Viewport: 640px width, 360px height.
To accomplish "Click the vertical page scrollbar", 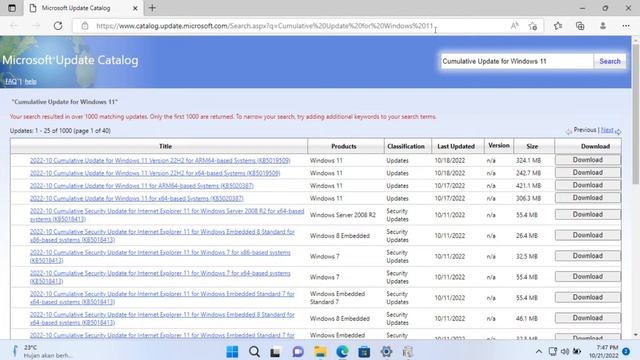I will pyautogui.click(x=636, y=114).
